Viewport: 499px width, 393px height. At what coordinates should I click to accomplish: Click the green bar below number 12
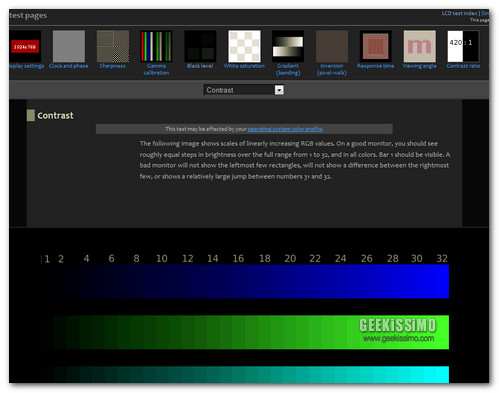[187, 332]
